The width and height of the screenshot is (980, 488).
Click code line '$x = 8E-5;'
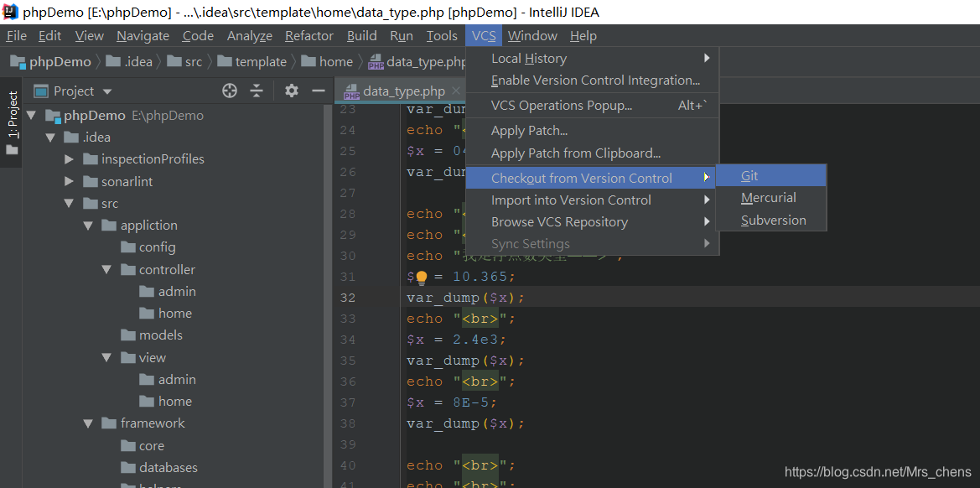point(452,402)
